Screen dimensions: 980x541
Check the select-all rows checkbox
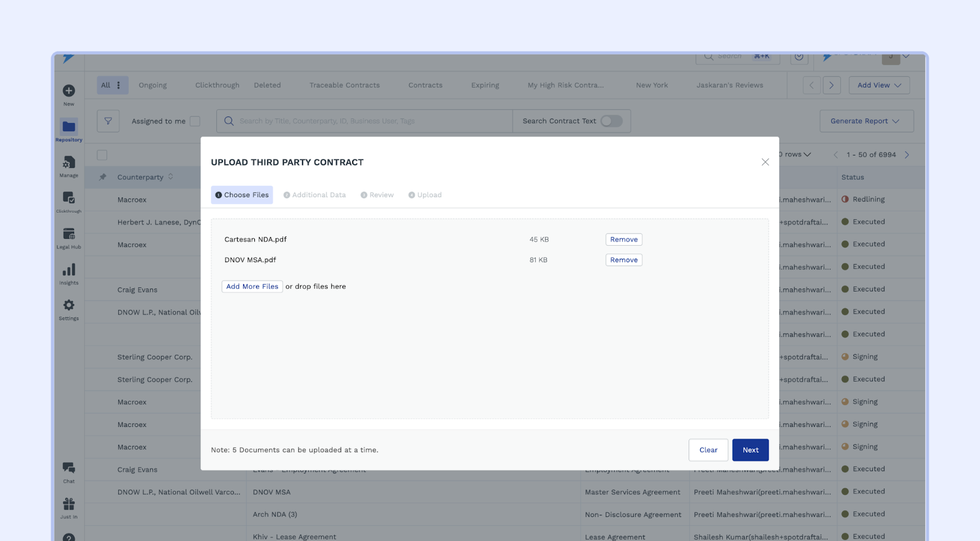[102, 155]
